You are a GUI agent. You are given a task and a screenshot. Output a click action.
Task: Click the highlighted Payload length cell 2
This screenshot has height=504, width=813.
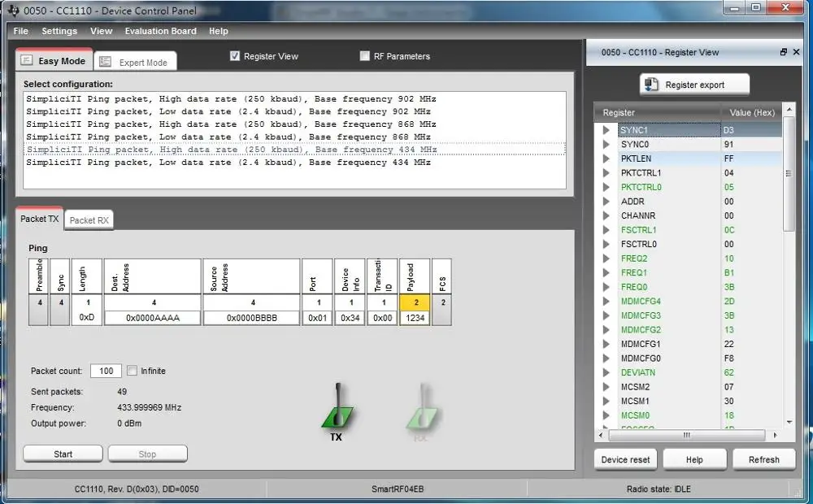pyautogui.click(x=415, y=302)
